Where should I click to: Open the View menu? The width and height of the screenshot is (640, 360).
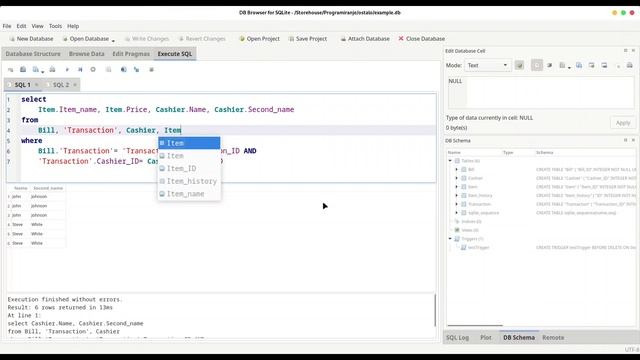(x=38, y=26)
